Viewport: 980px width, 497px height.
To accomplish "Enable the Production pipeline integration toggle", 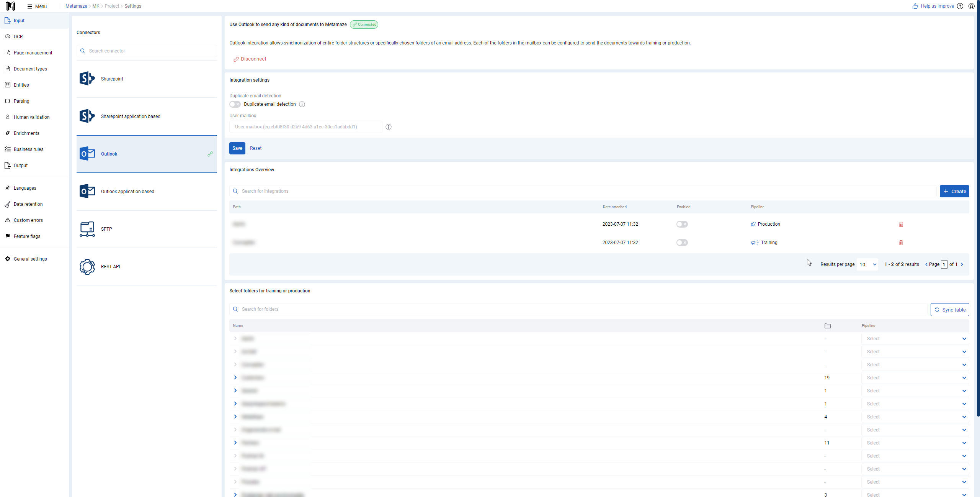I will 682,224.
